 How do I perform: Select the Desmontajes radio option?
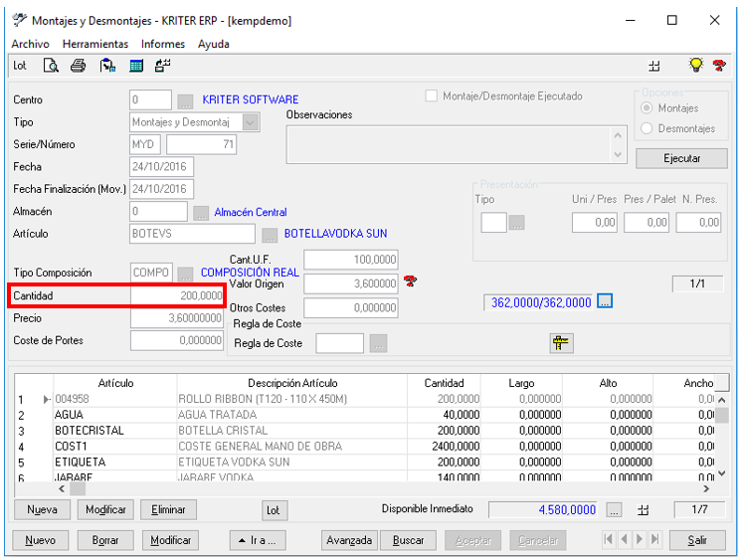click(647, 128)
